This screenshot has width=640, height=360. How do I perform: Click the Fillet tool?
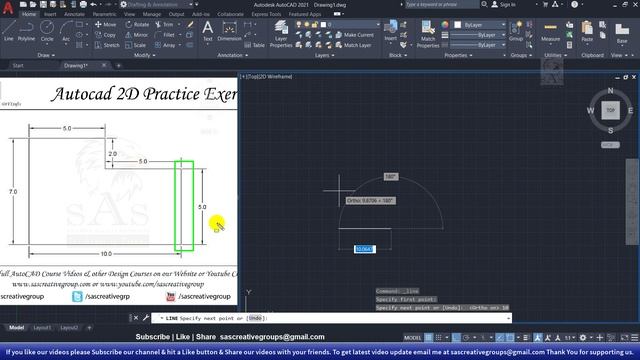tap(165, 35)
